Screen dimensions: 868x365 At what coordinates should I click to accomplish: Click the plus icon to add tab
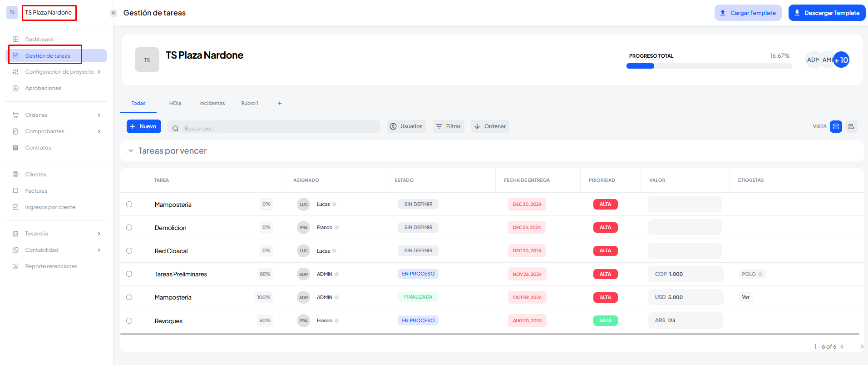(280, 104)
